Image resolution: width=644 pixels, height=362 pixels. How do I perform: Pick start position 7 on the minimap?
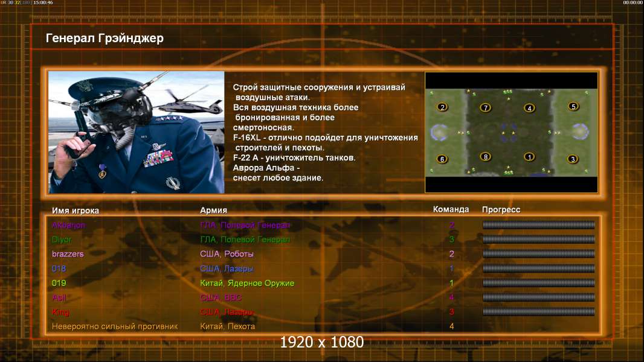[x=486, y=108]
